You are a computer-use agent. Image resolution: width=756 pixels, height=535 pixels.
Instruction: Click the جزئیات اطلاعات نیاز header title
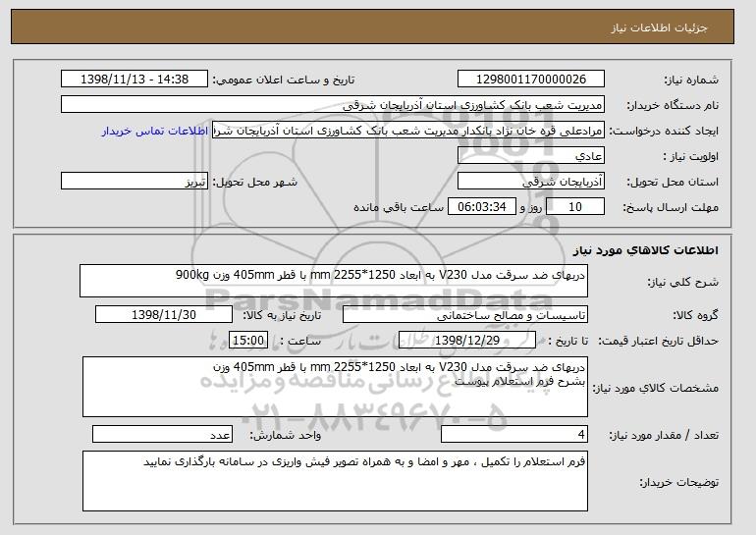pyautogui.click(x=659, y=27)
